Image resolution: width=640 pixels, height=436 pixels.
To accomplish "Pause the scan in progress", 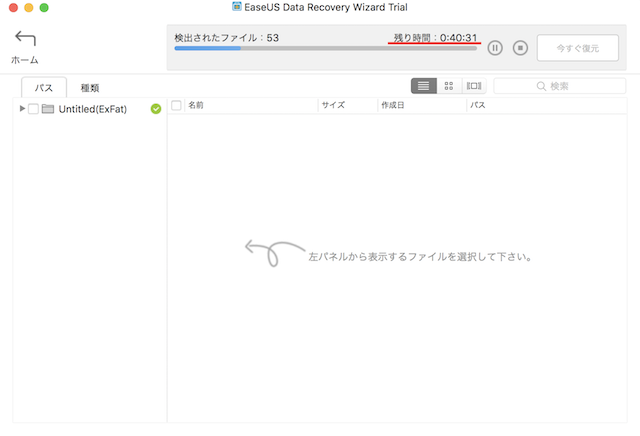I will point(495,48).
